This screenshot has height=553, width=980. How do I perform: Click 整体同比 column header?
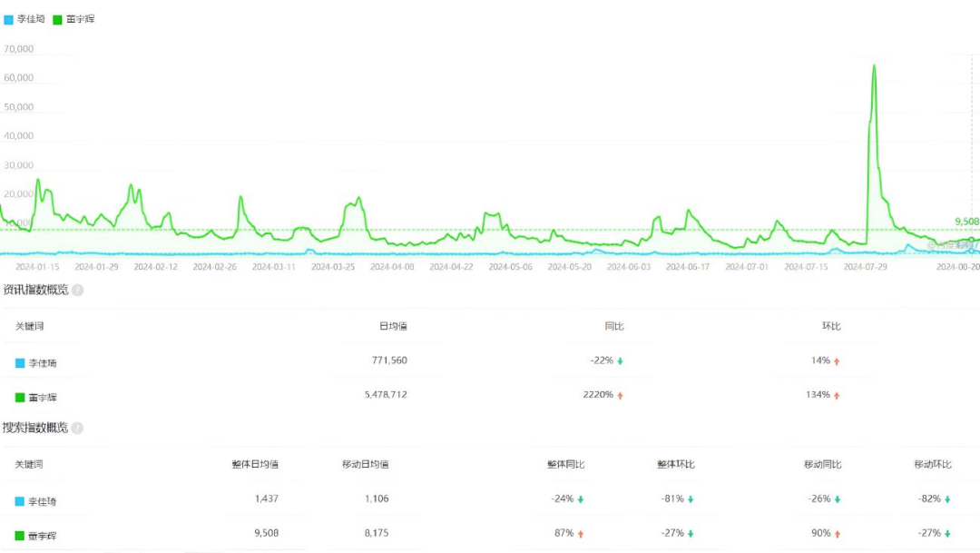click(x=565, y=464)
